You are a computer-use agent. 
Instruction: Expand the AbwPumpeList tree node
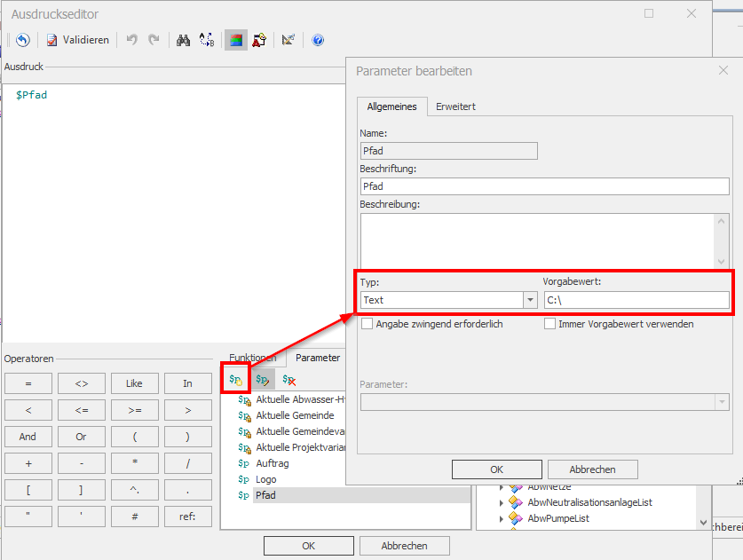click(501, 518)
